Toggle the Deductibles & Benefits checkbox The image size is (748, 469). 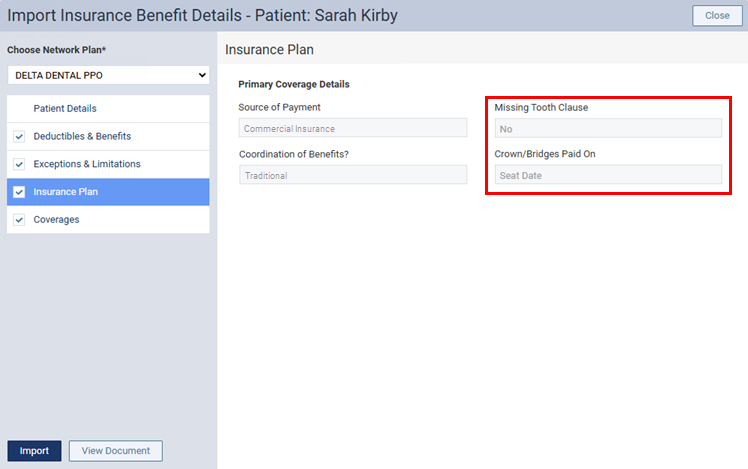coord(19,136)
